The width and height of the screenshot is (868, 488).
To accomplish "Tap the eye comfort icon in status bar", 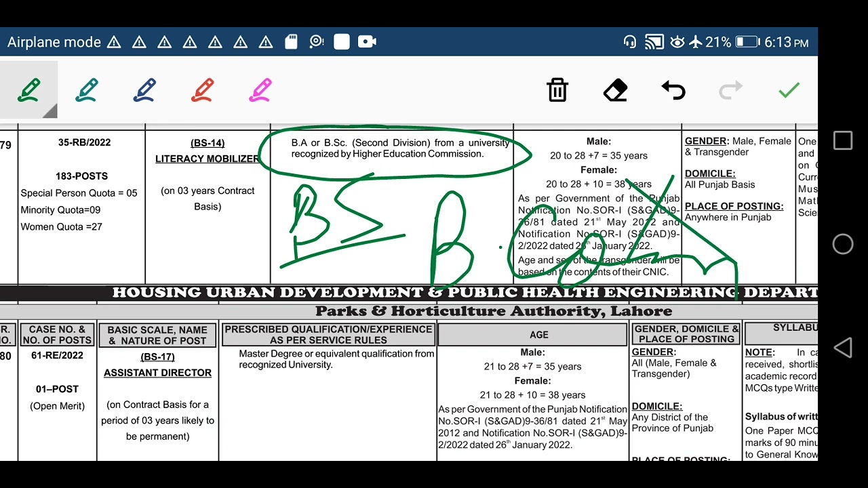I will coord(677,42).
